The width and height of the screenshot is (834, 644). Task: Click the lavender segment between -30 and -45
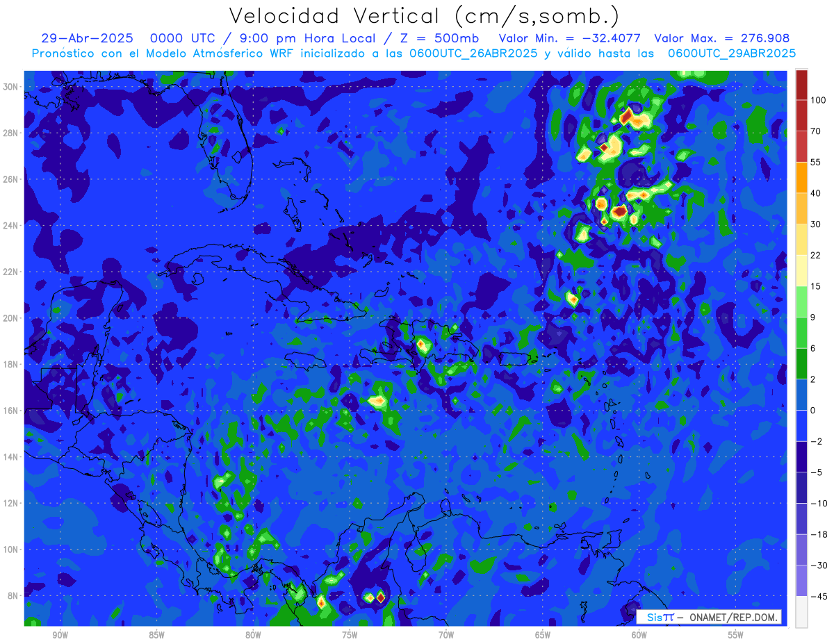click(x=801, y=580)
